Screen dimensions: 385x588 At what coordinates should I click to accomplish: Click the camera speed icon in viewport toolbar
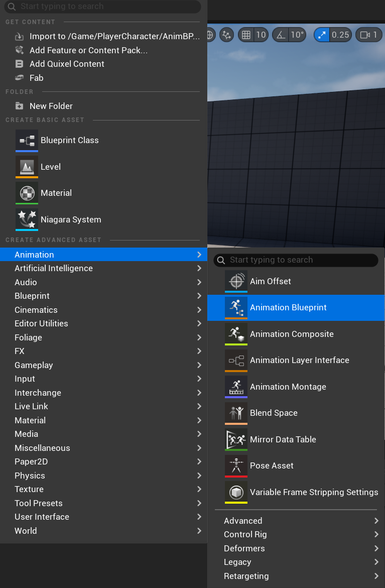point(365,35)
